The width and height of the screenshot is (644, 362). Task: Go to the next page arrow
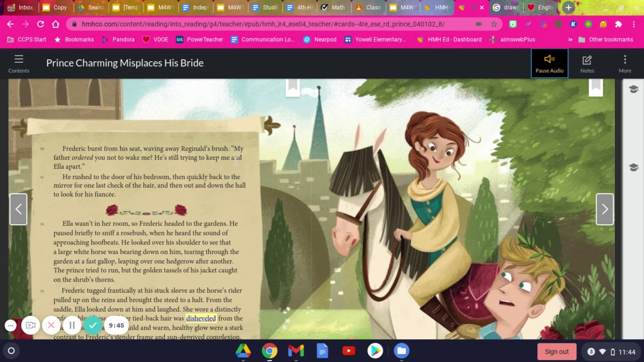605,209
